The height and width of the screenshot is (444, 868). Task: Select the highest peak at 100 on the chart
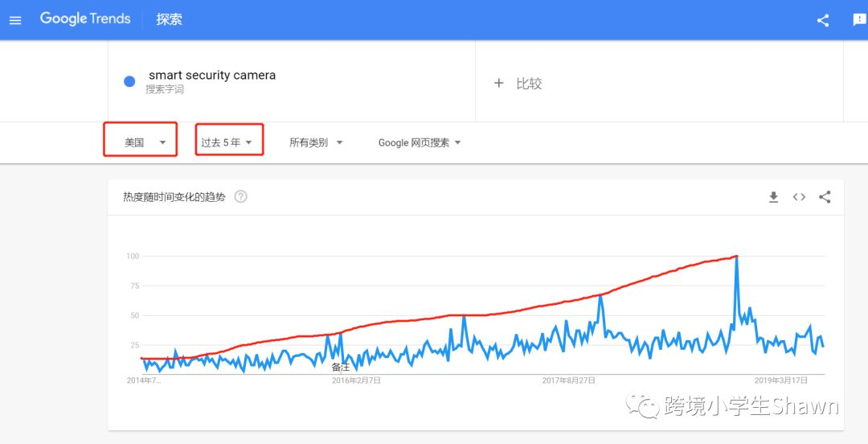[737, 257]
